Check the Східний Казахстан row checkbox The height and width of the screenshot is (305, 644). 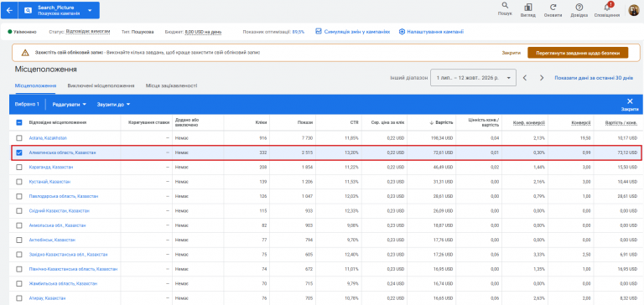tap(19, 210)
